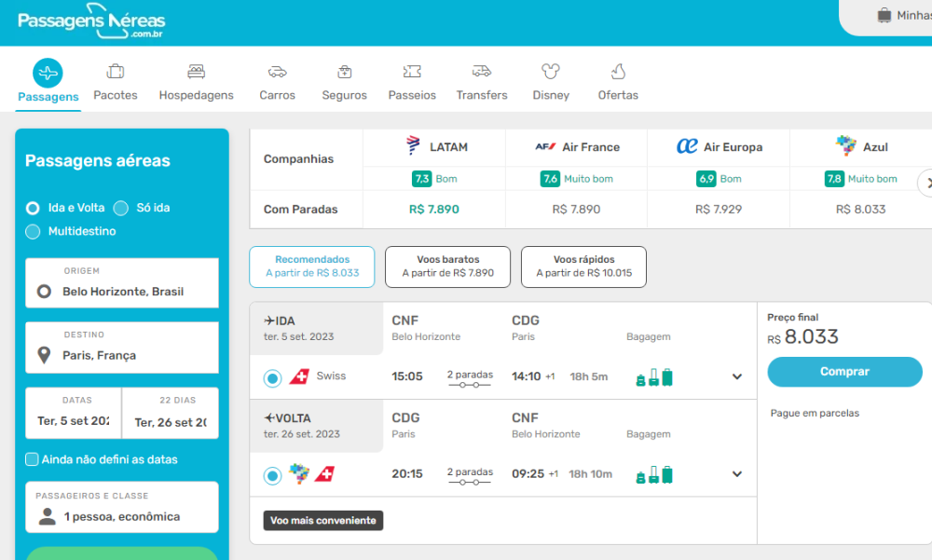Viewport: 932px width, 560px height.
Task: Click the Hospedagens bed icon
Action: pos(196,72)
